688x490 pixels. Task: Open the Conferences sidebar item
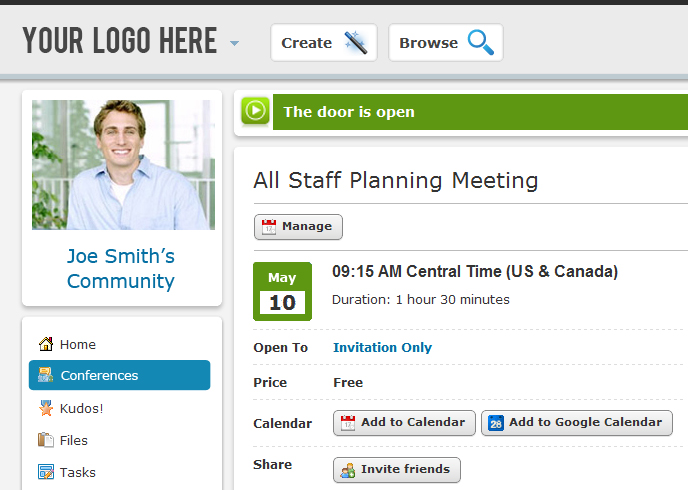[x=119, y=375]
